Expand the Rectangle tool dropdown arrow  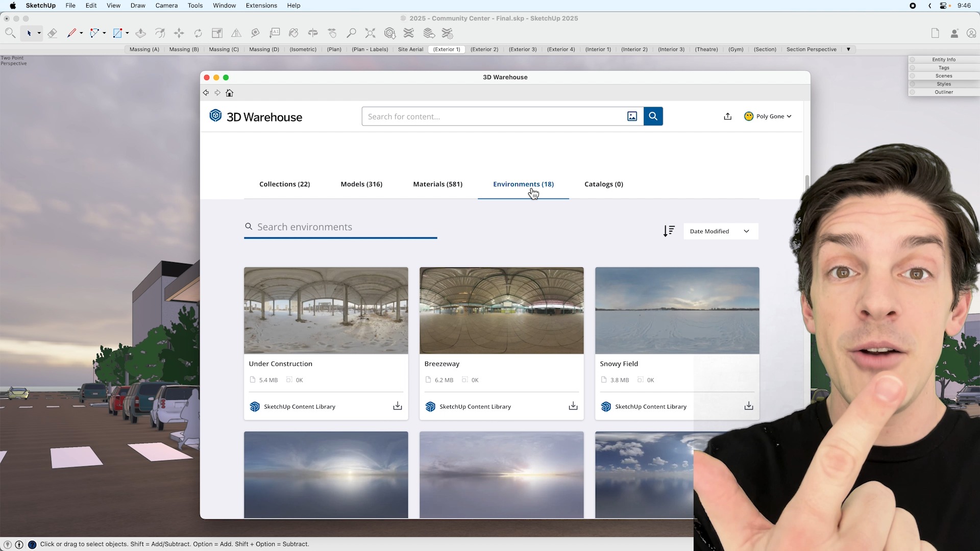click(127, 34)
